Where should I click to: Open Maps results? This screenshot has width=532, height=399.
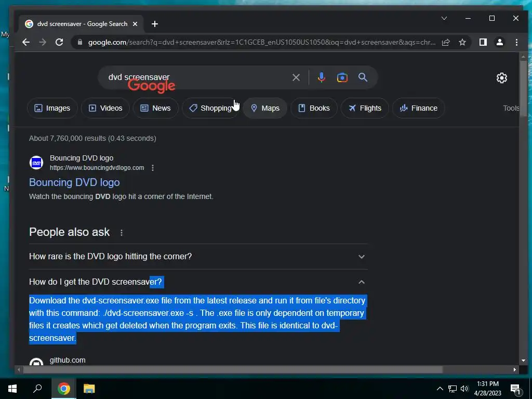point(265,108)
